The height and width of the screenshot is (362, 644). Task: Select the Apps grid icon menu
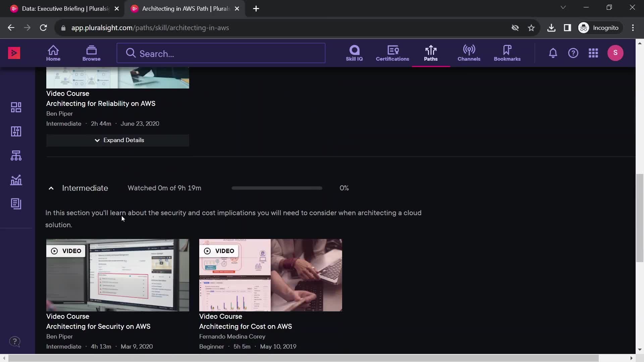594,53
